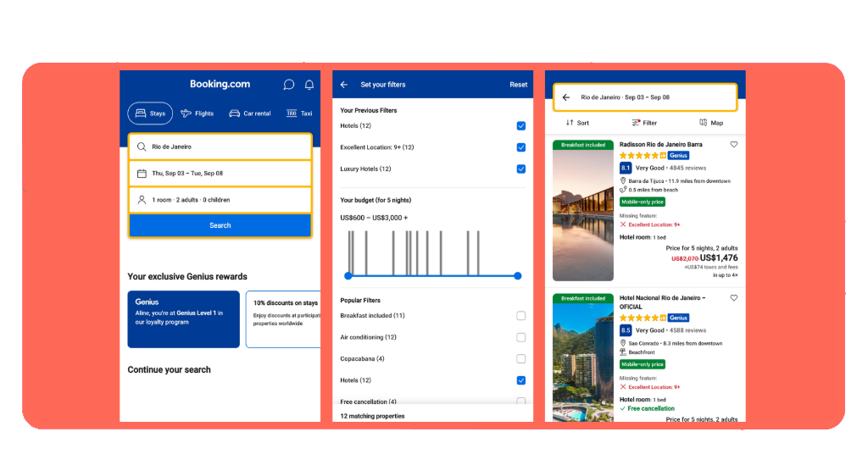Open the Radisson Rio de Janeiro Barra title
Screen dimensions: 868x454
660,144
